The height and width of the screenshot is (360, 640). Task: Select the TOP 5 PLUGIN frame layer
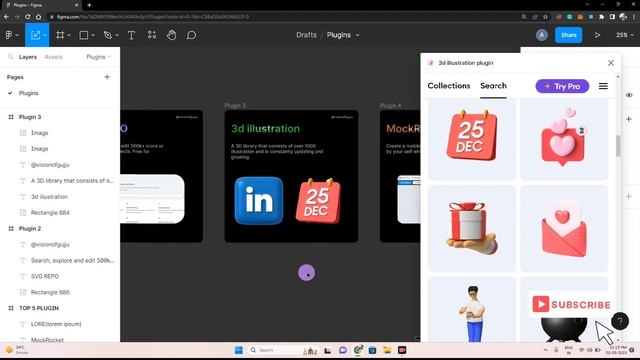point(39,308)
